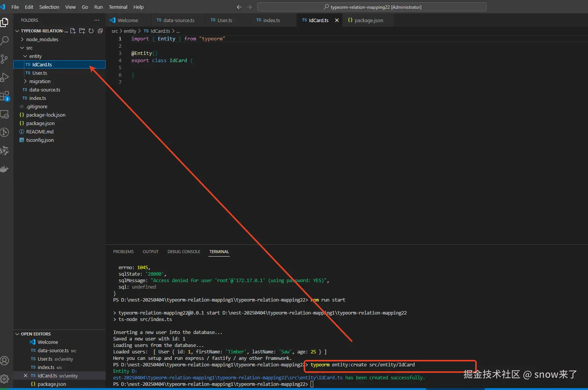
Task: Expand the node_modules folder
Action: 22,39
